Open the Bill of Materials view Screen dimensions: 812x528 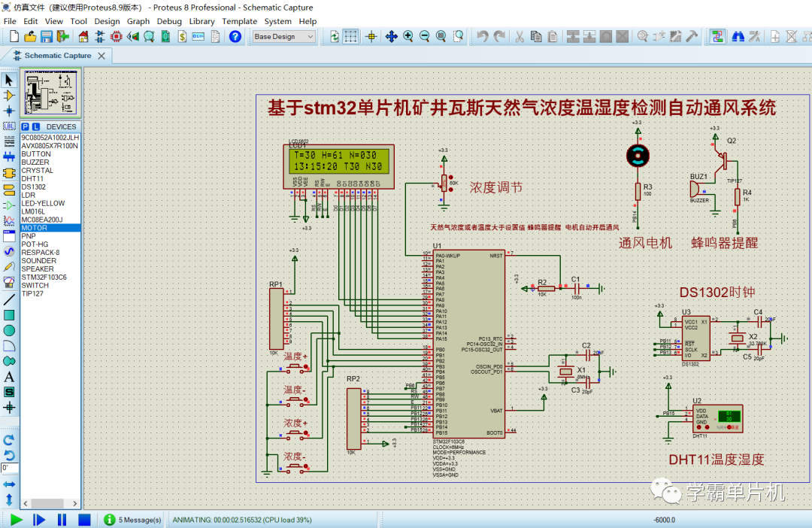180,35
